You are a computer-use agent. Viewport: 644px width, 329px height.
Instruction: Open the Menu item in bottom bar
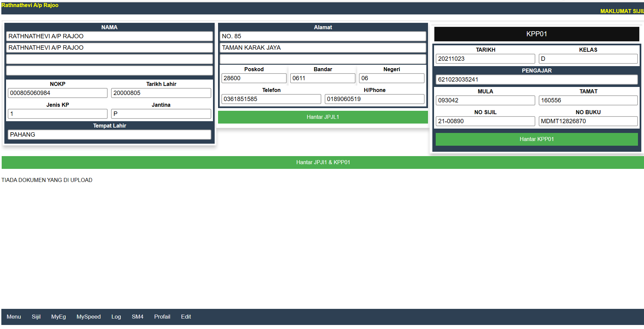point(14,317)
